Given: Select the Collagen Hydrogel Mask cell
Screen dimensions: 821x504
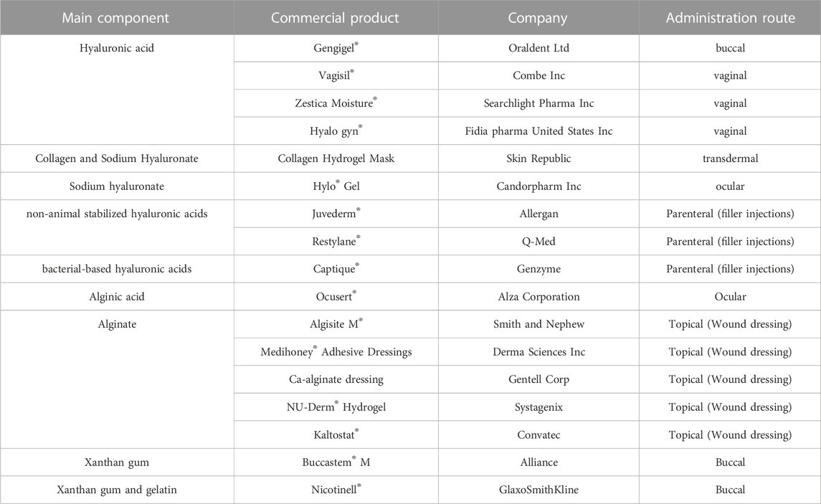Looking at the screenshot, I should 336,158.
